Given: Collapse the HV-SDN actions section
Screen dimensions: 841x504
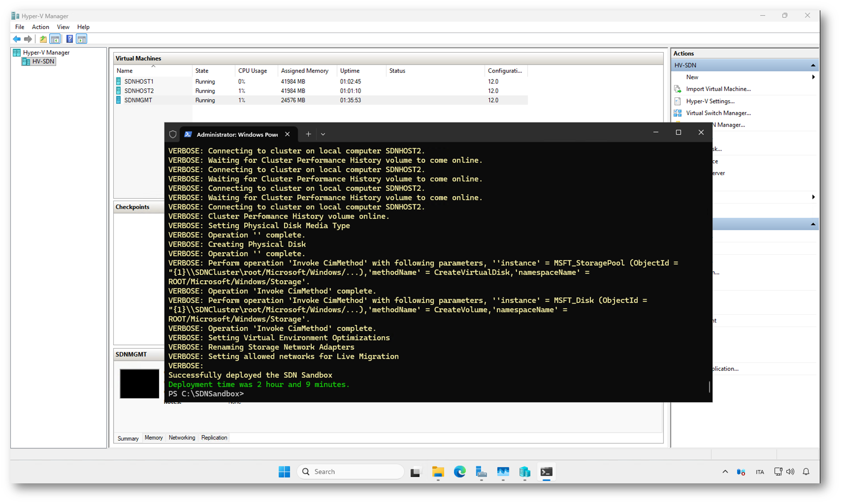Looking at the screenshot, I should coord(812,65).
